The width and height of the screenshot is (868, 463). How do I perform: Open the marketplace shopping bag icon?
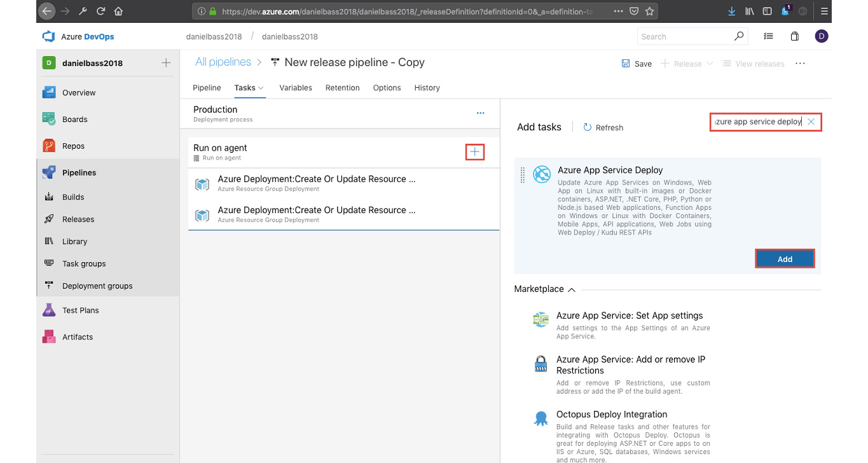tap(795, 36)
